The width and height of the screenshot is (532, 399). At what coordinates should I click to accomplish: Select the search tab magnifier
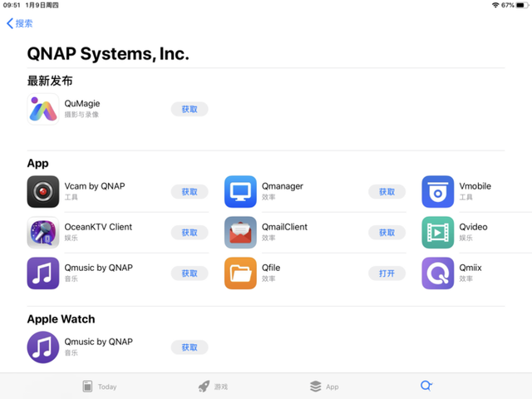426,387
